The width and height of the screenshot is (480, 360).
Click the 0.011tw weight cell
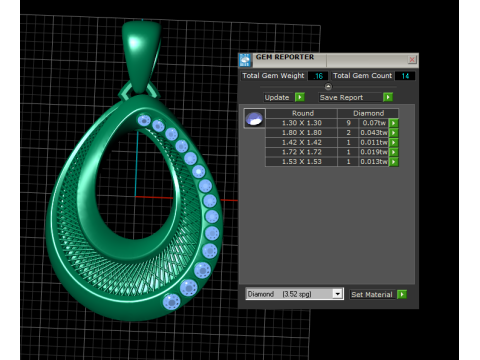click(x=374, y=142)
